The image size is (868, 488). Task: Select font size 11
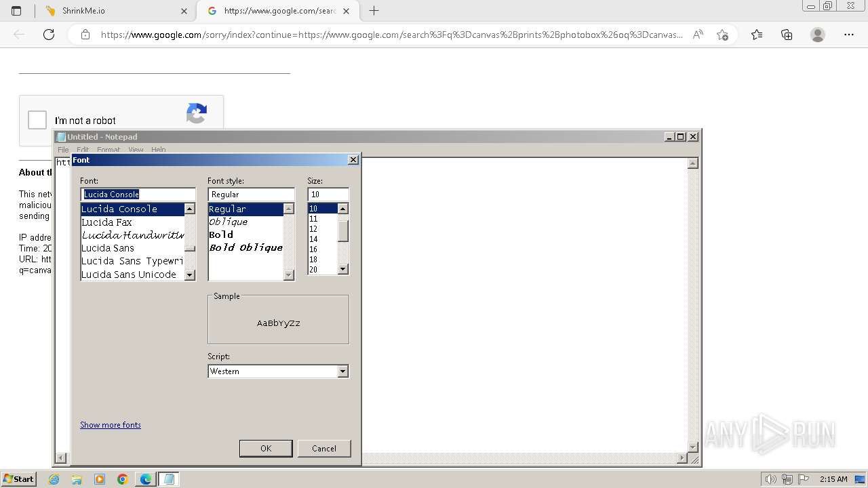click(322, 219)
